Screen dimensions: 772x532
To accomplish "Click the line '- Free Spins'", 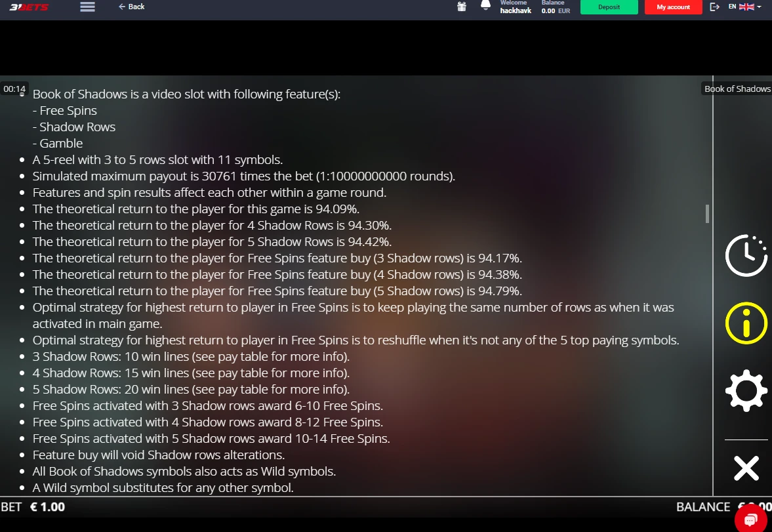I will [x=64, y=110].
